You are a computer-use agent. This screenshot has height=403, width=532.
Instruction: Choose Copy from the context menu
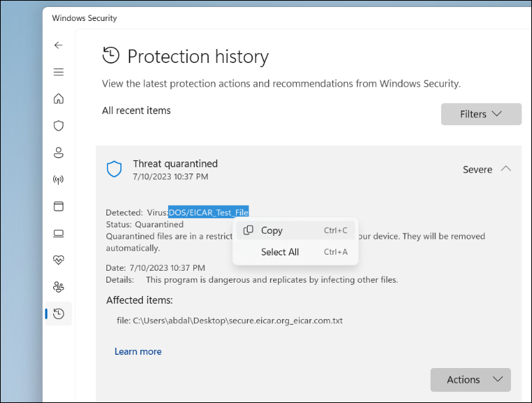(x=272, y=230)
